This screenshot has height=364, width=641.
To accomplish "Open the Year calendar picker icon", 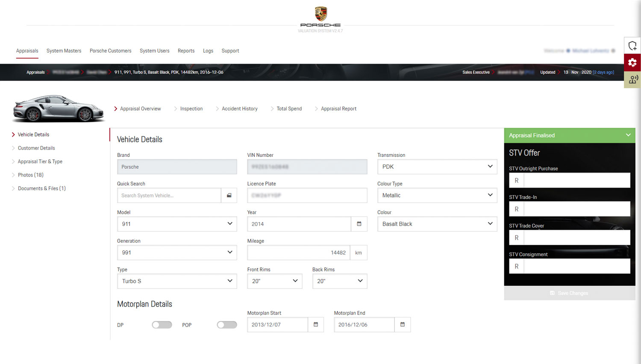I will point(359,224).
